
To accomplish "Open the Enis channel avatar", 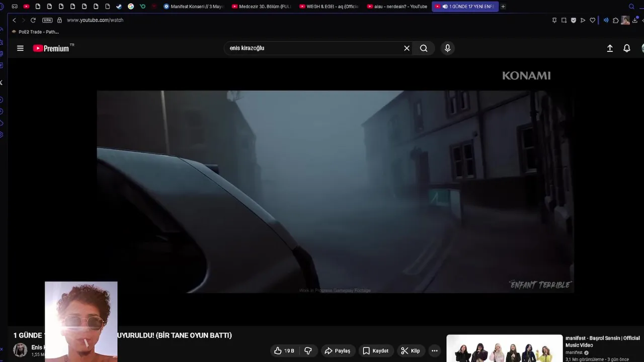I will pos(20,350).
